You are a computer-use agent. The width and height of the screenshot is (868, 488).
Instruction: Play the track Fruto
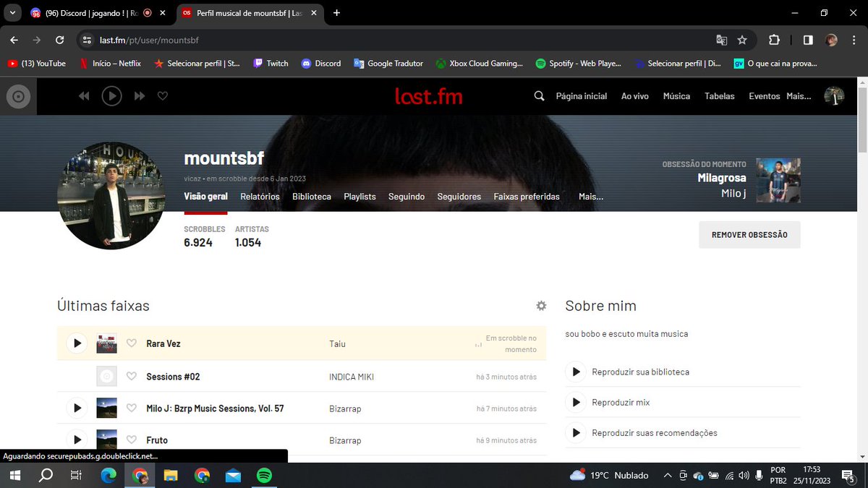77,440
